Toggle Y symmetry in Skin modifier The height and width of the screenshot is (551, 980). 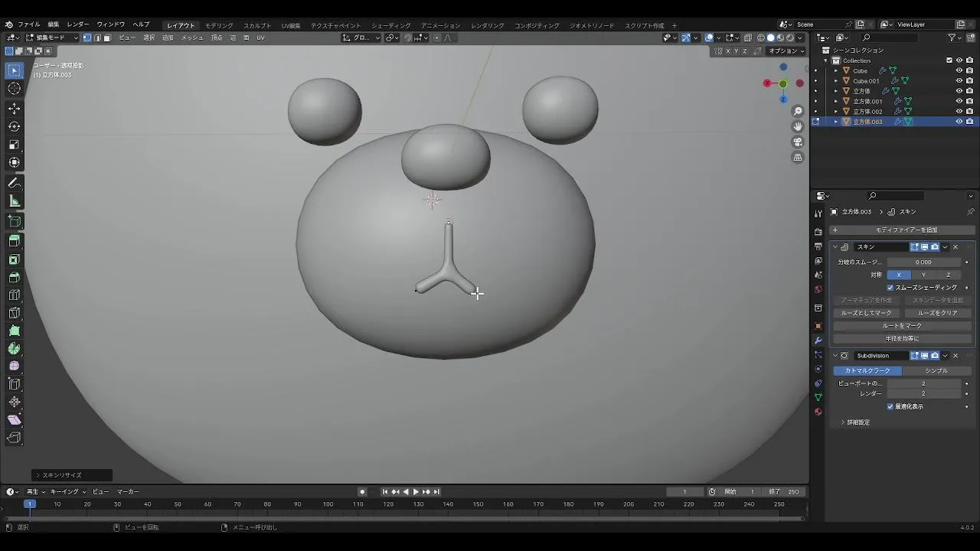[923, 275]
